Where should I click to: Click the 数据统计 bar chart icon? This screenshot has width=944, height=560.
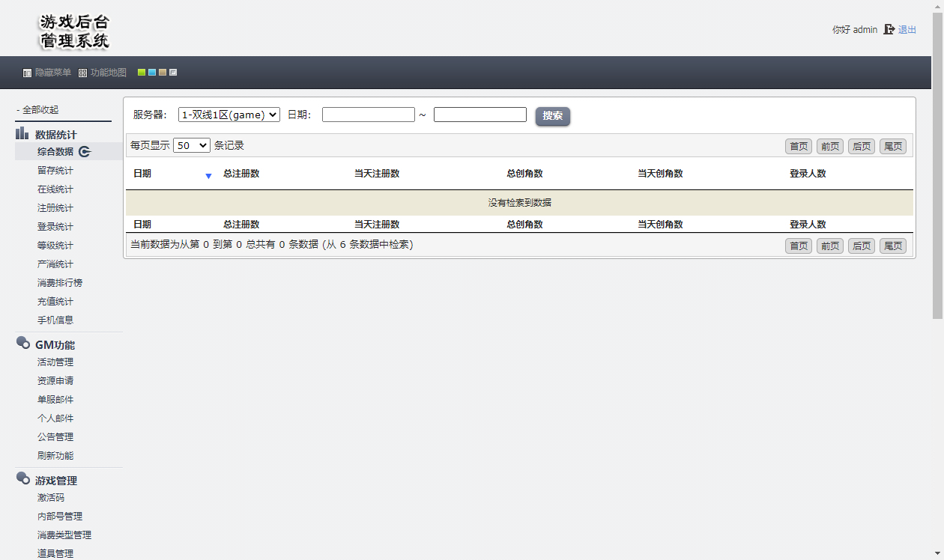click(22, 134)
